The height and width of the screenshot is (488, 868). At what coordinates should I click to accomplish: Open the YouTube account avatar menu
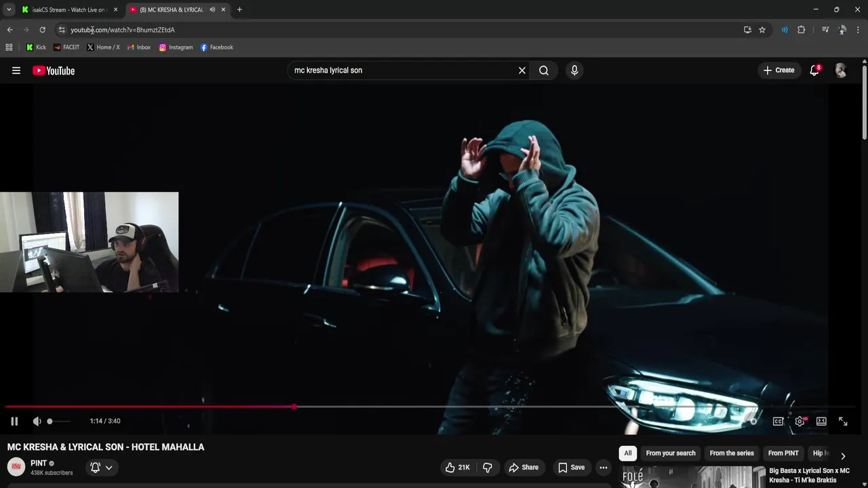[x=841, y=70]
